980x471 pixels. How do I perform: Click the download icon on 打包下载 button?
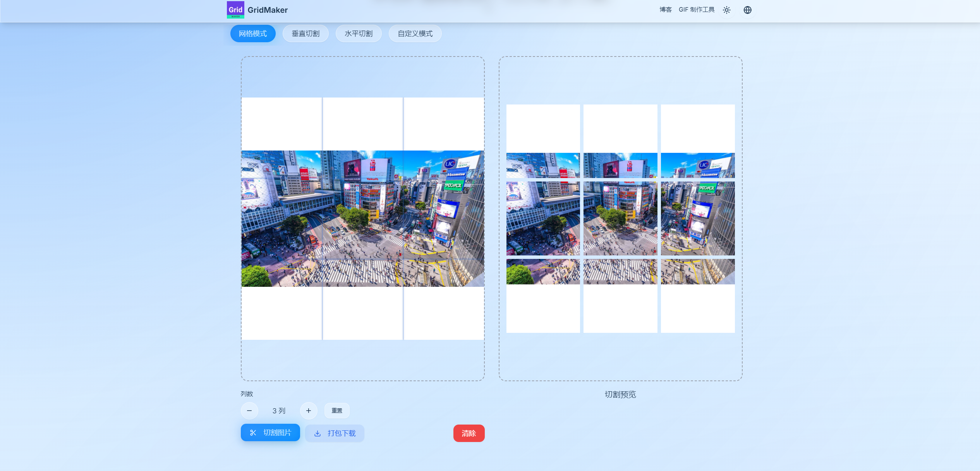[x=318, y=433]
